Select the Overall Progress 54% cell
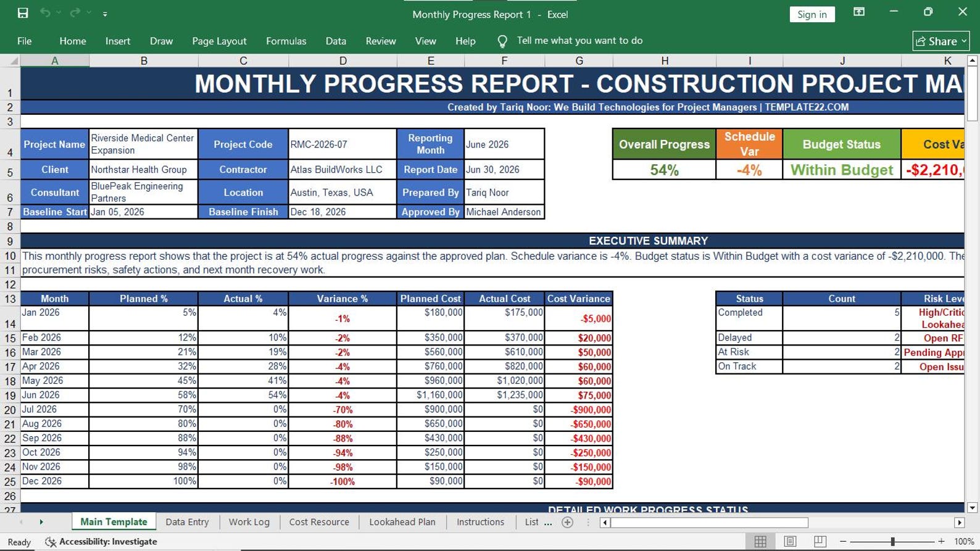Viewport: 980px width, 551px height. (664, 170)
